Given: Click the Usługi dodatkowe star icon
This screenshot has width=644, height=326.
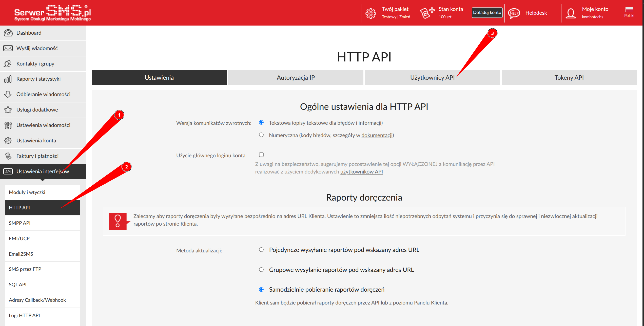Looking at the screenshot, I should pos(8,110).
